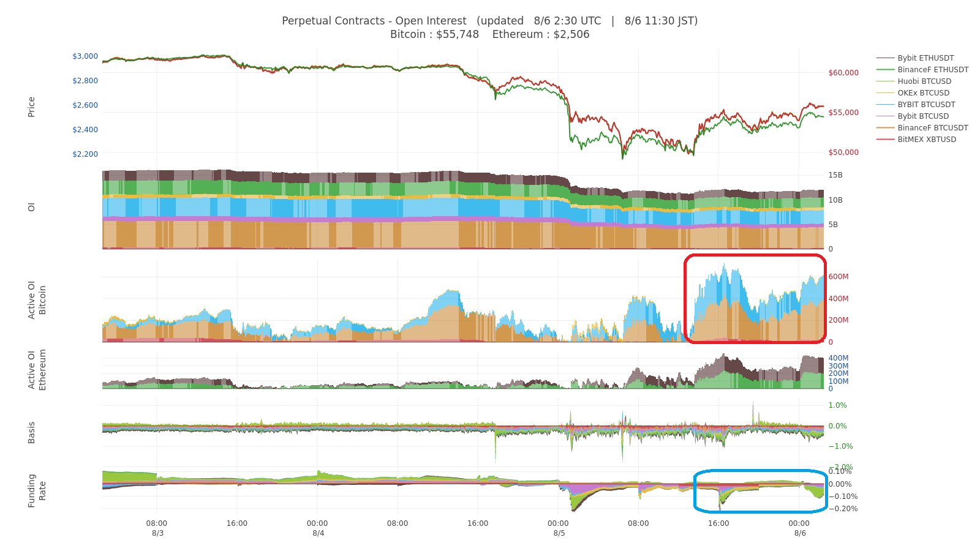The width and height of the screenshot is (980, 551).
Task: Click the 8/5 date label on the x-axis
Action: coord(558,533)
